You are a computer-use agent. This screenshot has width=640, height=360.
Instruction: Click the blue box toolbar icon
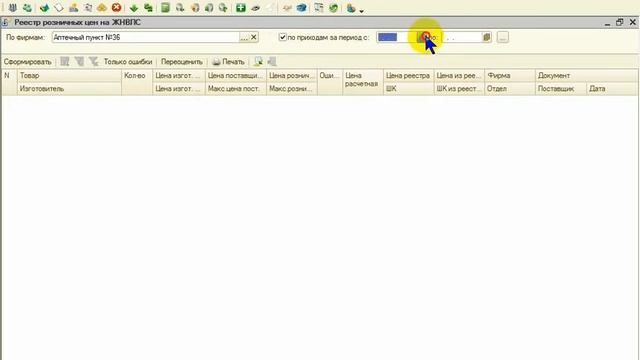(302, 8)
